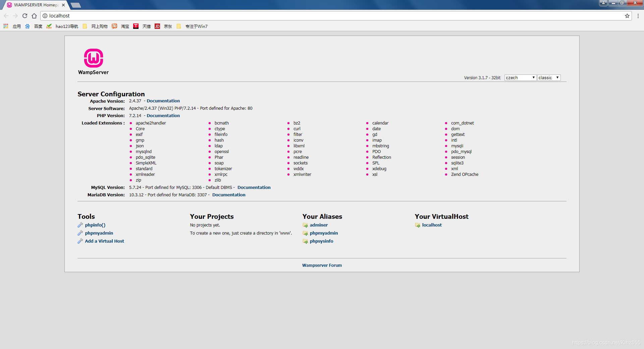Open Apache Documentation link
Screen dimensions: 644x349
pyautogui.click(x=163, y=101)
